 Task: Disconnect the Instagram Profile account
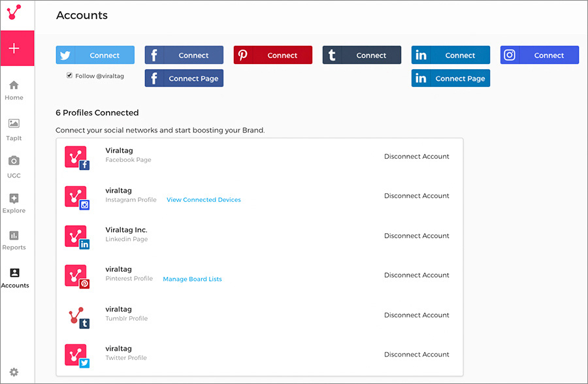(417, 196)
